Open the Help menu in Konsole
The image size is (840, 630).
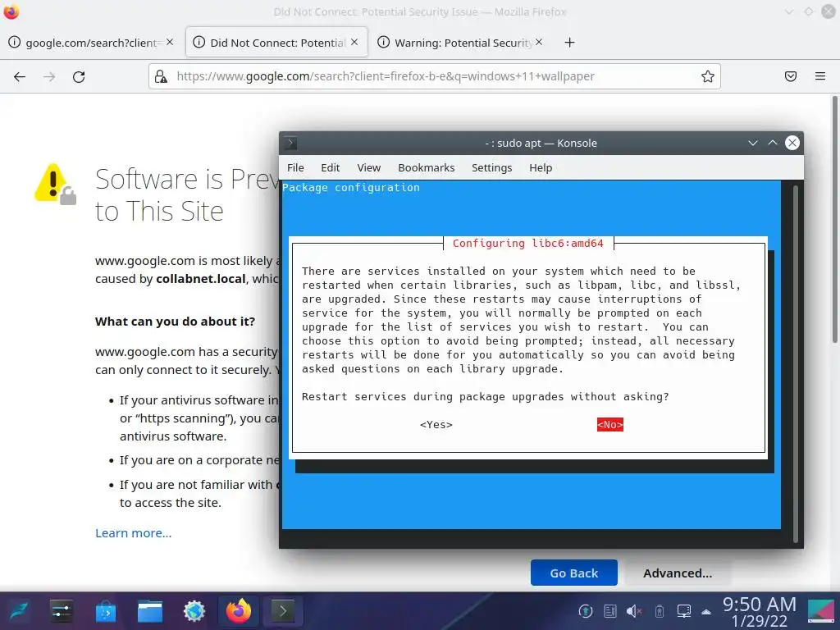coord(541,167)
